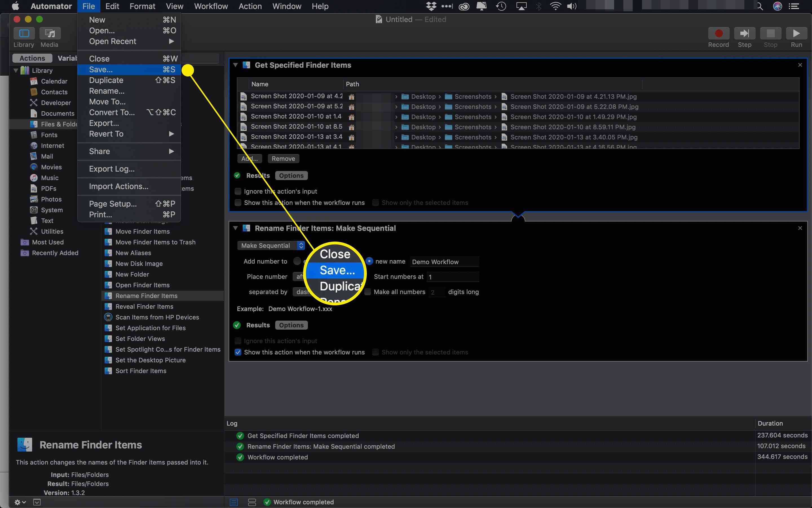This screenshot has height=508, width=812.
Task: Expand the Share submenu
Action: [x=129, y=152]
